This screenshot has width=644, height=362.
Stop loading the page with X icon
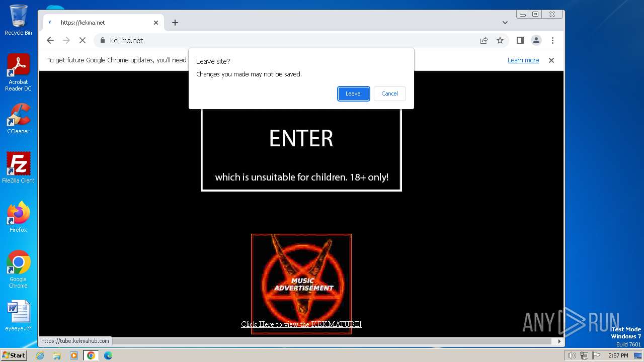[83, 40]
